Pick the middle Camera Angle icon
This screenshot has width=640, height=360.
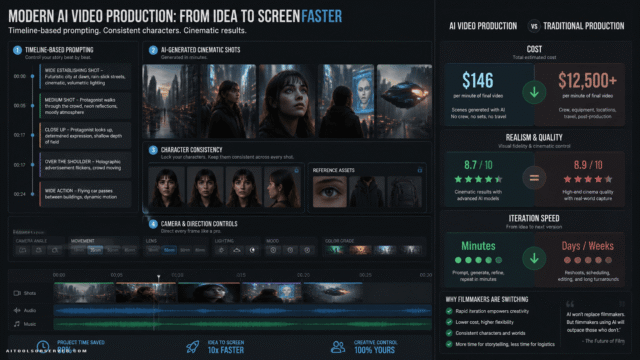click(x=39, y=250)
